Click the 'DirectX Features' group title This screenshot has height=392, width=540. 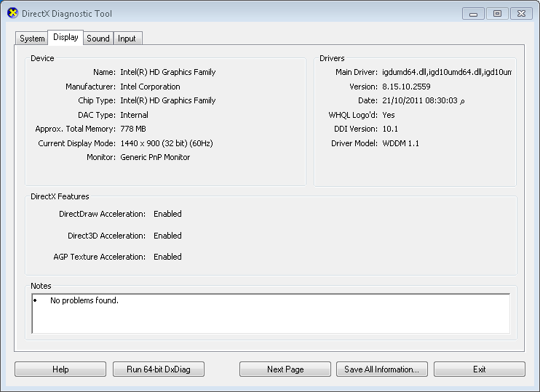(x=60, y=196)
